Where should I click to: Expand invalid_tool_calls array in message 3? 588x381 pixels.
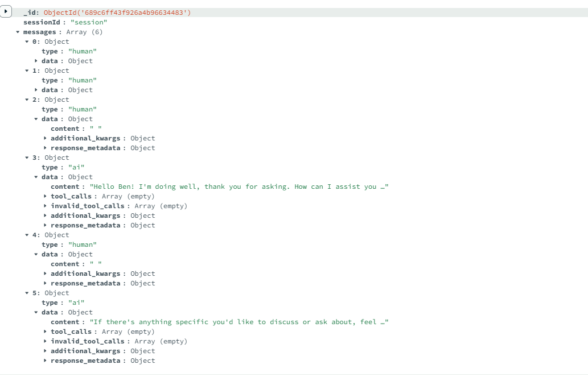tap(46, 206)
